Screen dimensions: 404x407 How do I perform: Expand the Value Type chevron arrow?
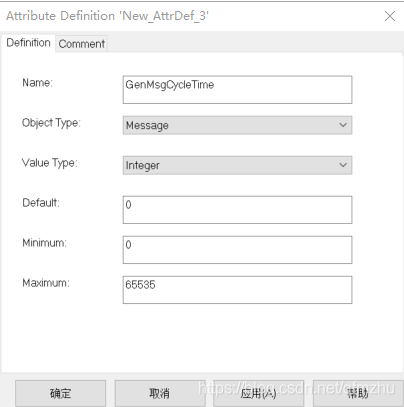(x=343, y=165)
